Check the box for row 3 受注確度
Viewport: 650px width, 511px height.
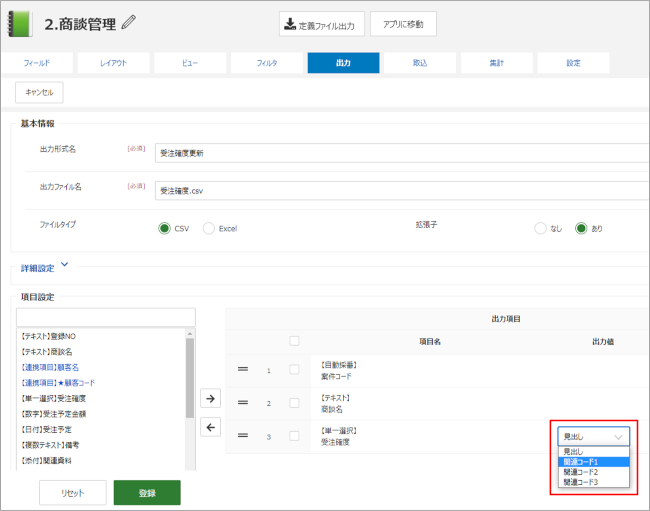(294, 436)
